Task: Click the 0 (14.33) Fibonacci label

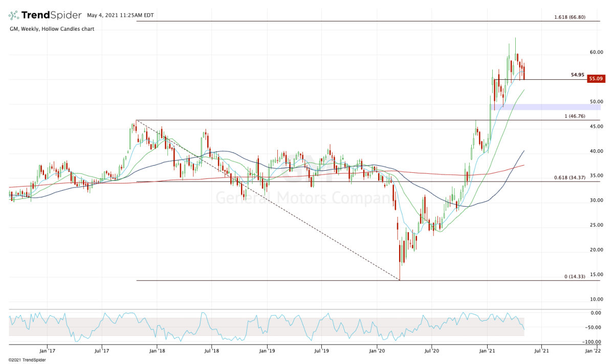Action: pyautogui.click(x=575, y=277)
